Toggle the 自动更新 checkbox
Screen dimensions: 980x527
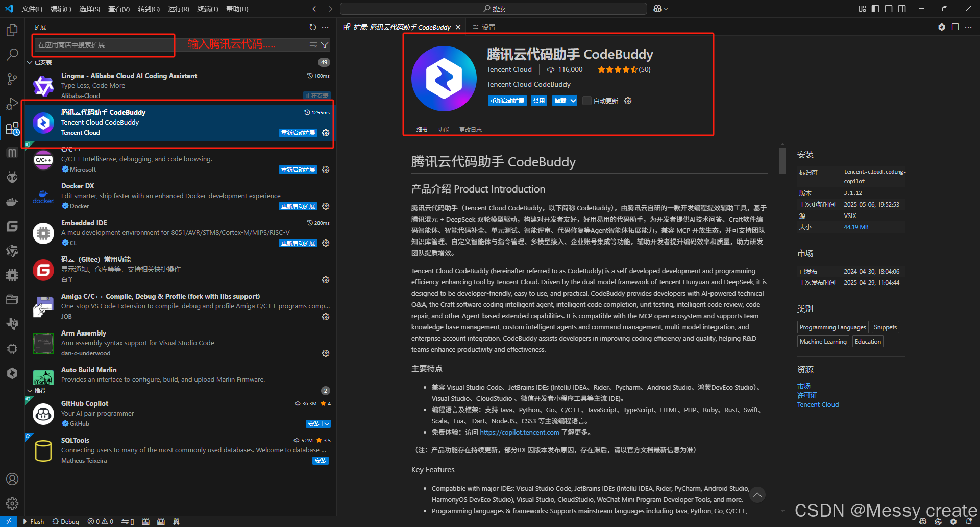point(587,101)
